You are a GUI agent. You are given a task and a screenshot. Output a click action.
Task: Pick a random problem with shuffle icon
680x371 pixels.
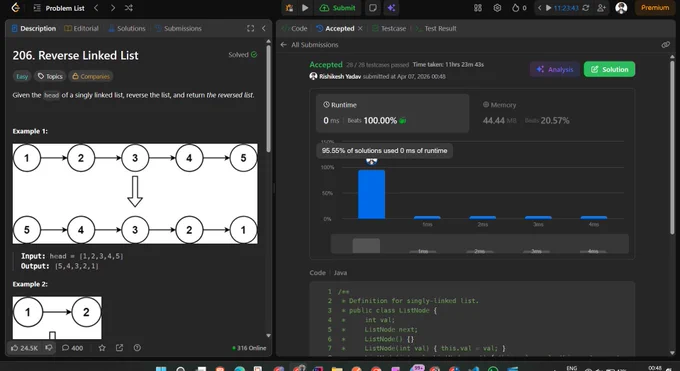click(129, 8)
